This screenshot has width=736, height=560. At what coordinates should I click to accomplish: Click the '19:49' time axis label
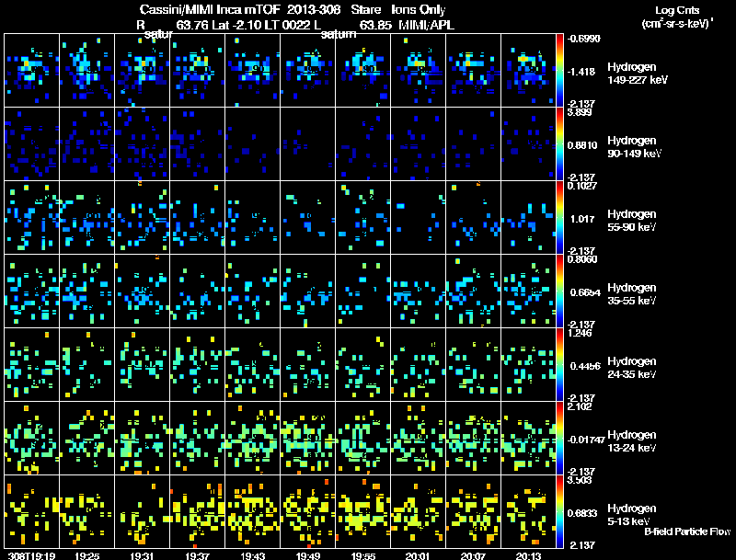pos(308,555)
